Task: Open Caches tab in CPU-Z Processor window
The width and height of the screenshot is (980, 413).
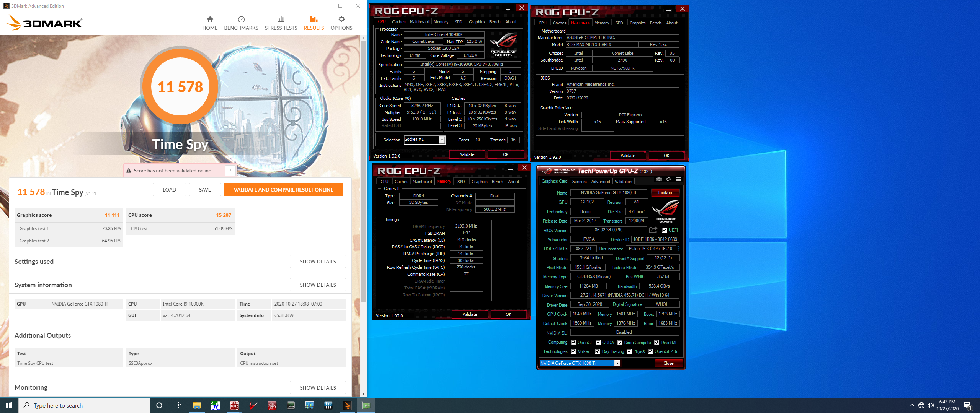Action: coord(399,22)
